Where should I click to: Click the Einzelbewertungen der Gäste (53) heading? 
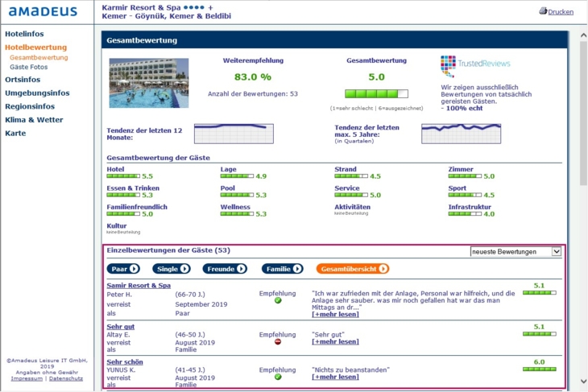pos(168,250)
